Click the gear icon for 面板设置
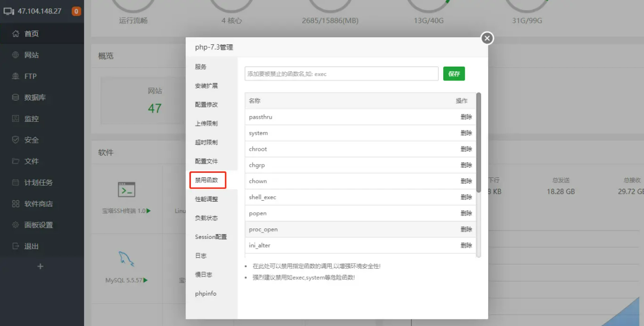The height and width of the screenshot is (326, 644). (15, 225)
